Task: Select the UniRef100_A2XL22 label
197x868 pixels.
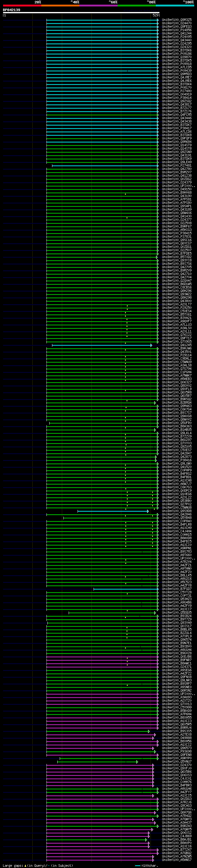Action: pos(177,497)
